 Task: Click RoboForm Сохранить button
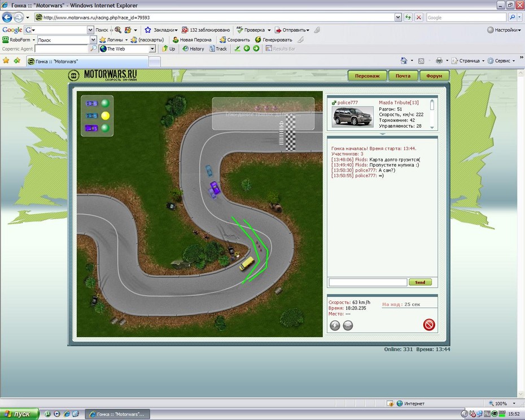[235, 40]
